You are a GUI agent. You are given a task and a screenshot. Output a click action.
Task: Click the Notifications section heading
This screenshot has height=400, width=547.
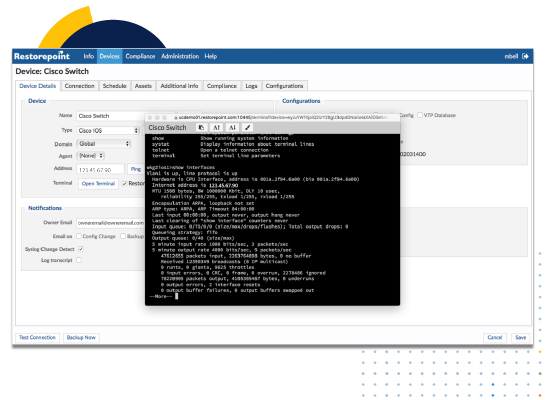tap(45, 208)
